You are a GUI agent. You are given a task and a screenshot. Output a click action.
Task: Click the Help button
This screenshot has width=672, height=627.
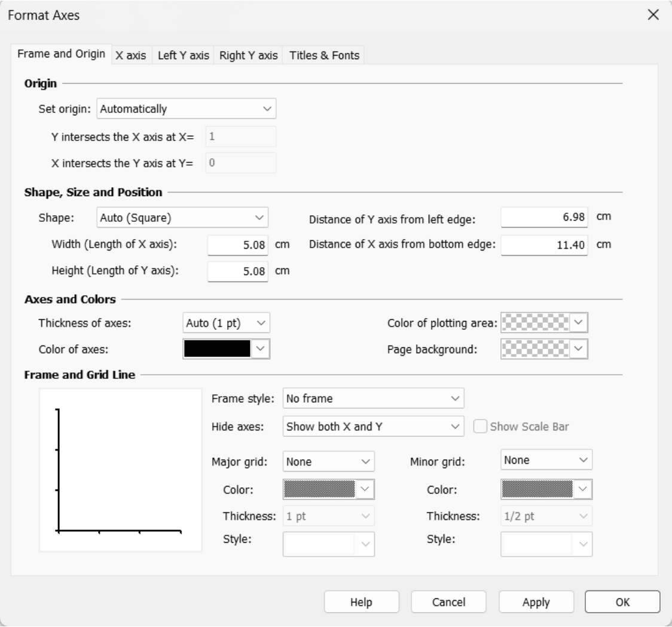[362, 602]
